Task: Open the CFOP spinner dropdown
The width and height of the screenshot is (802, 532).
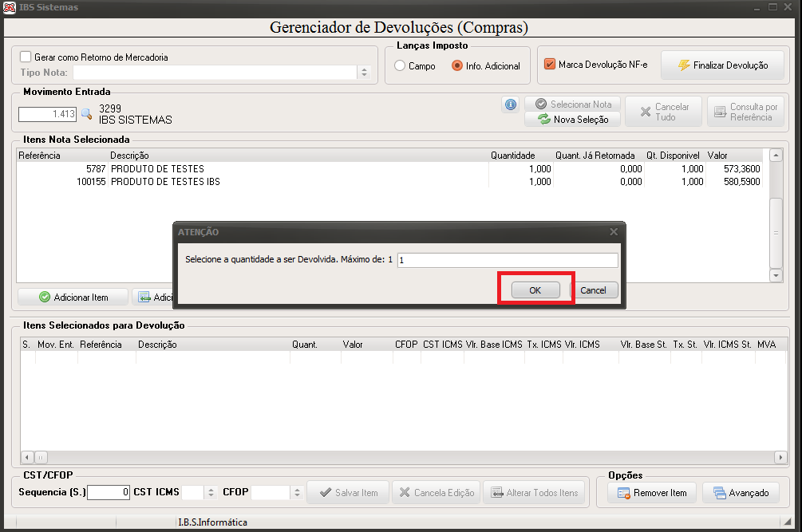Action: click(297, 493)
